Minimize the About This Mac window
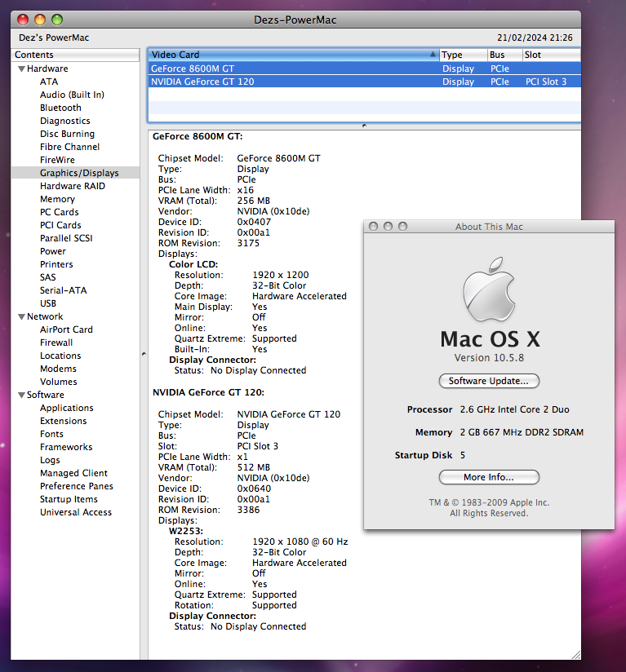Screen dimensions: 626x672 coord(388,226)
